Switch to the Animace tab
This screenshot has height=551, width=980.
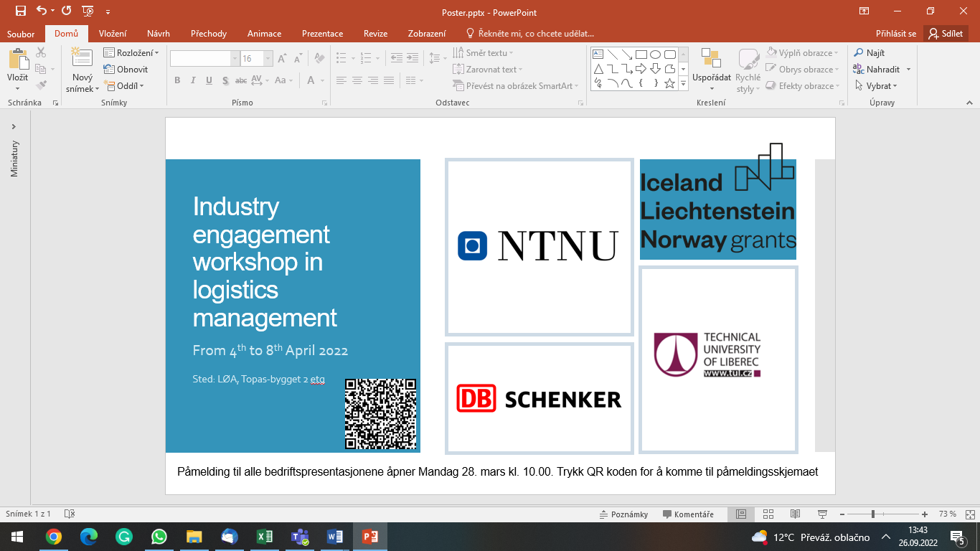coord(264,34)
